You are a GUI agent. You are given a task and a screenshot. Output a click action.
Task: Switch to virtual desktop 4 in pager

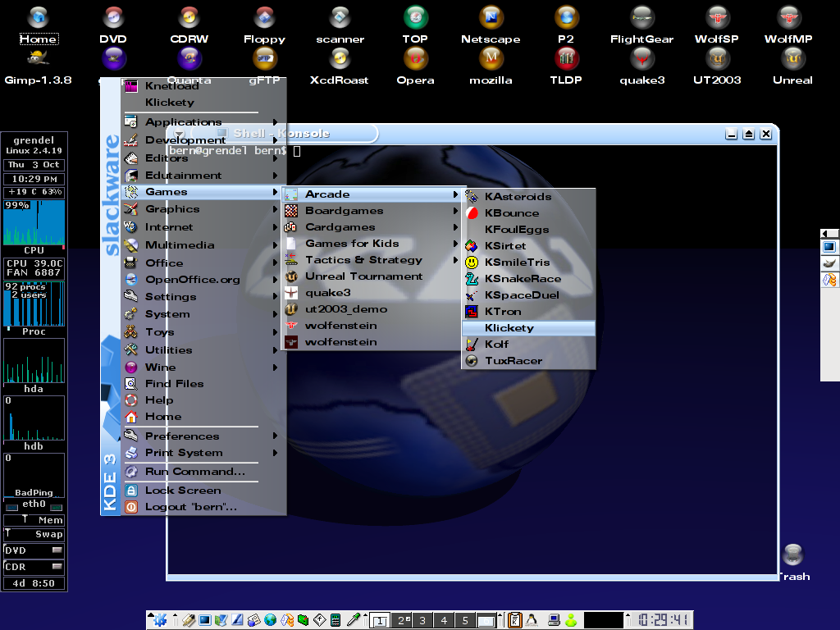tap(444, 620)
